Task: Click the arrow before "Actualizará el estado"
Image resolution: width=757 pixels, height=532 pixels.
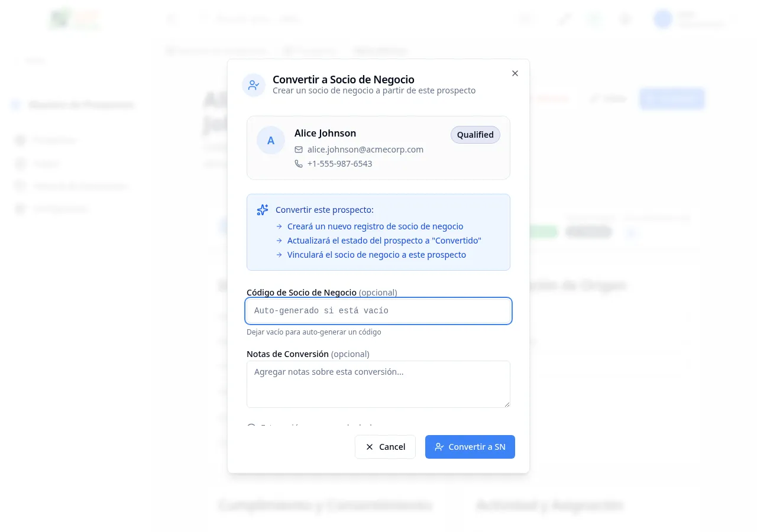Action: (279, 241)
